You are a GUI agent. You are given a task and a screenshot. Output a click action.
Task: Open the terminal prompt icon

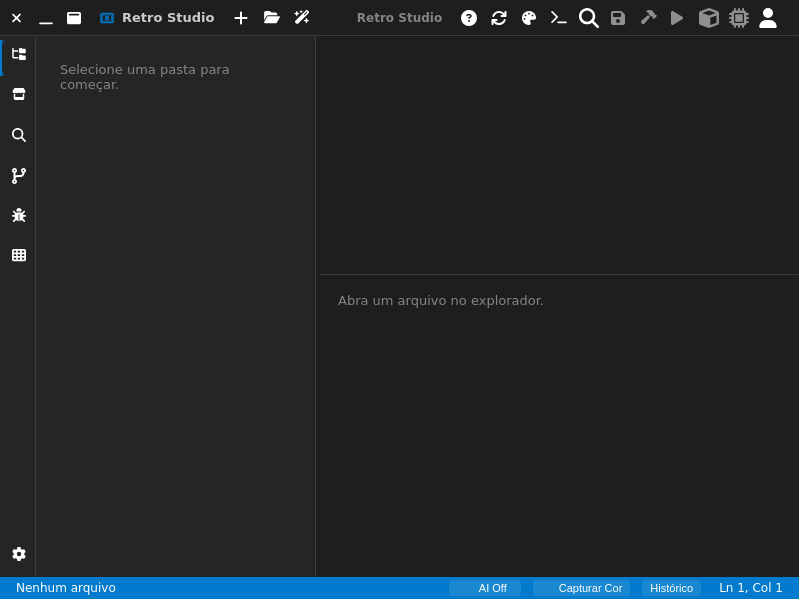tap(558, 18)
